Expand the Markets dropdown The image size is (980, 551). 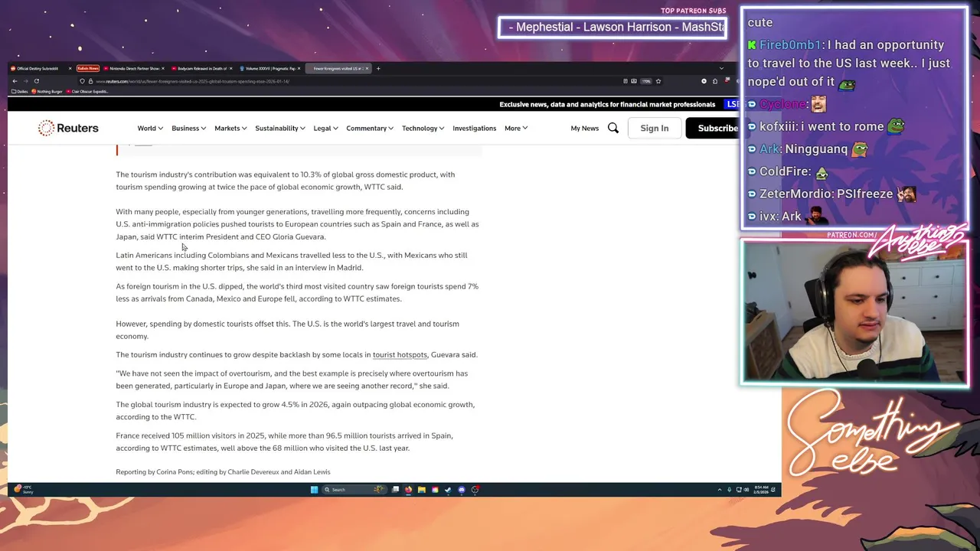coord(230,128)
